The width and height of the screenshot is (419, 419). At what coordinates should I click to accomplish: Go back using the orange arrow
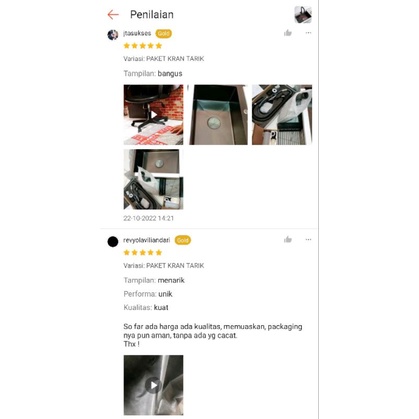[x=113, y=15]
